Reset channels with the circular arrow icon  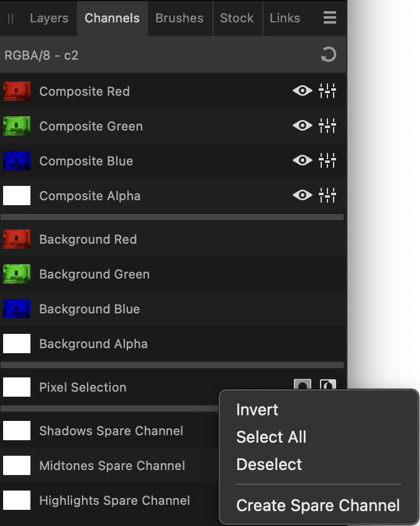coord(328,55)
